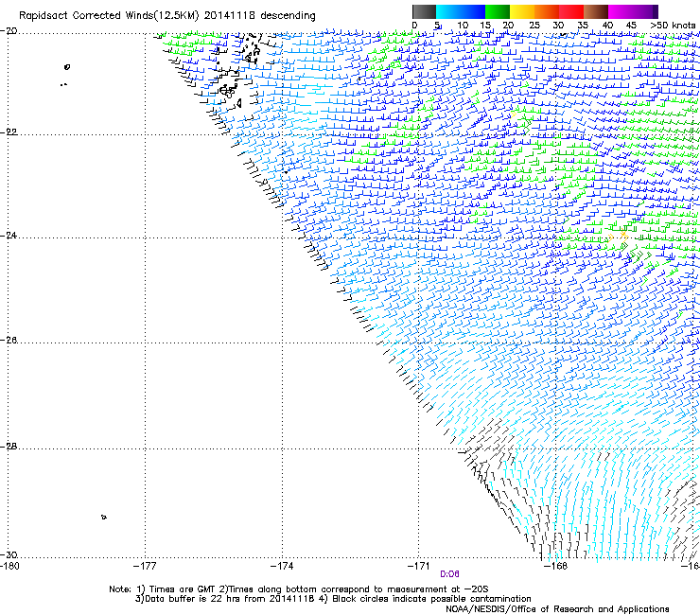700x615 pixels.
Task: Click the purple 'D:06' time label
Action: (x=449, y=574)
